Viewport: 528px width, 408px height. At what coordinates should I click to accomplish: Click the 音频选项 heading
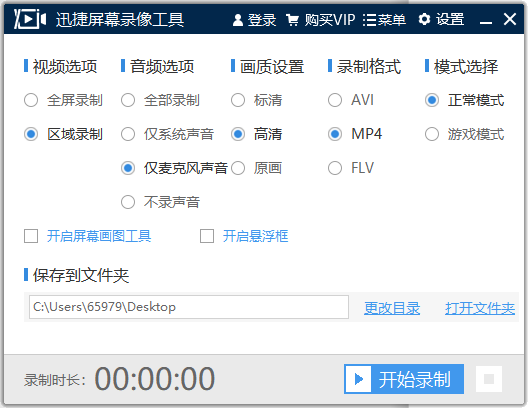click(162, 66)
